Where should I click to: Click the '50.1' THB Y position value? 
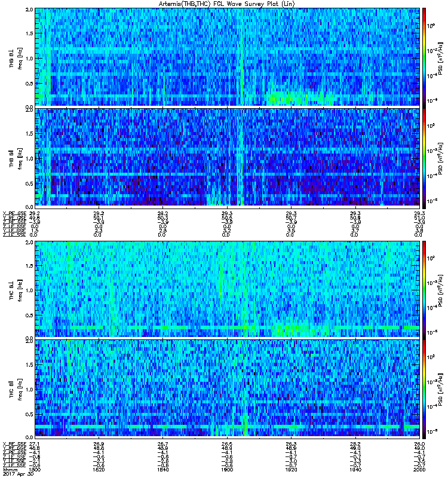tap(99, 218)
